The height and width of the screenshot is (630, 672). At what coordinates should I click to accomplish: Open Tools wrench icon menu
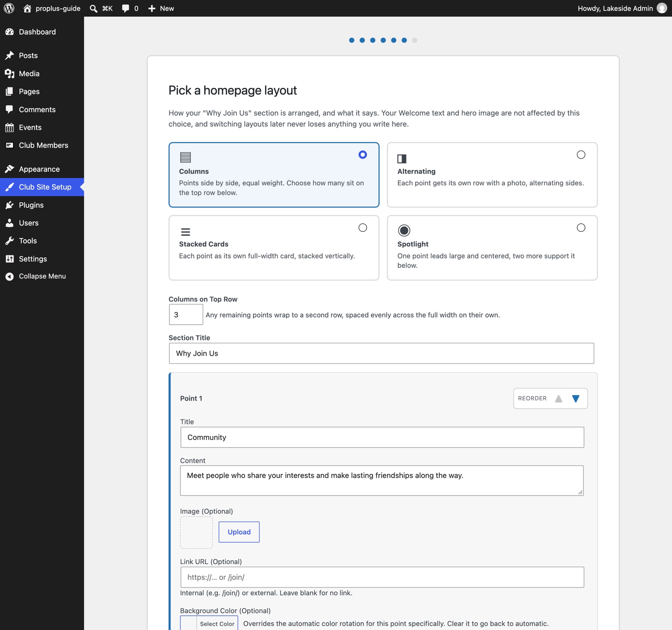[10, 241]
